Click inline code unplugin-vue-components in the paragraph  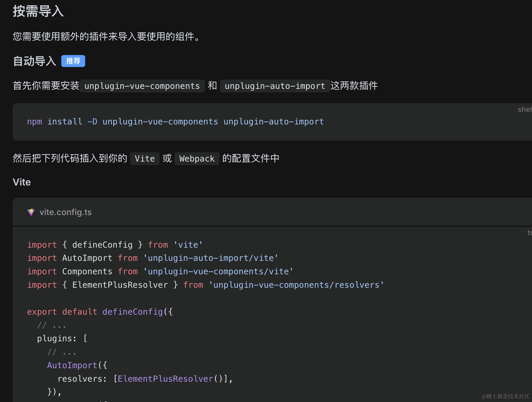click(142, 86)
